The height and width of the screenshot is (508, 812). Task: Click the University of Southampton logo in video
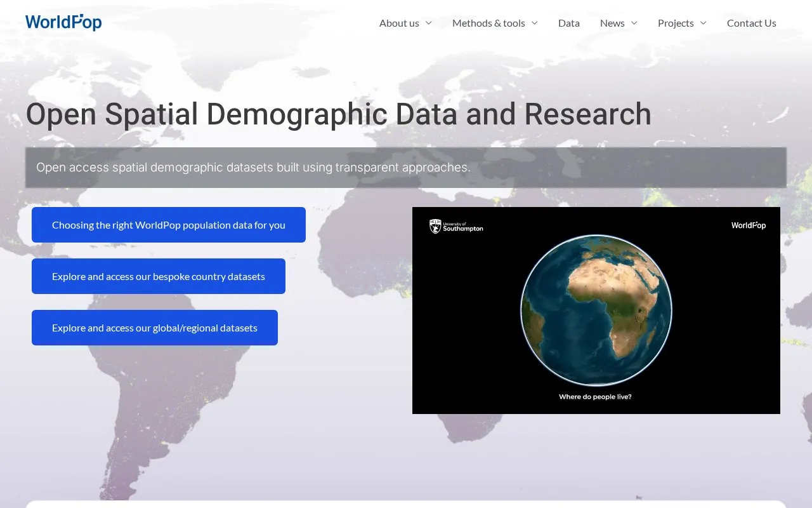(x=456, y=227)
